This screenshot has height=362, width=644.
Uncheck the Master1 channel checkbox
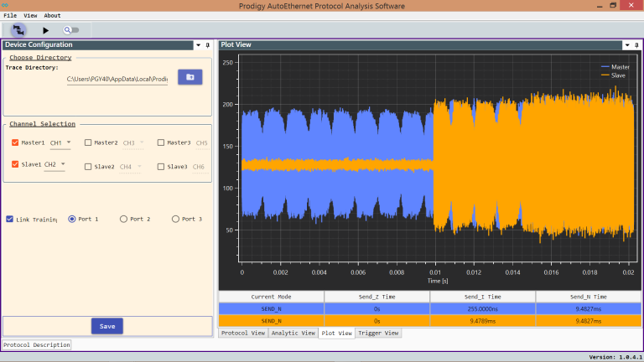coord(15,142)
